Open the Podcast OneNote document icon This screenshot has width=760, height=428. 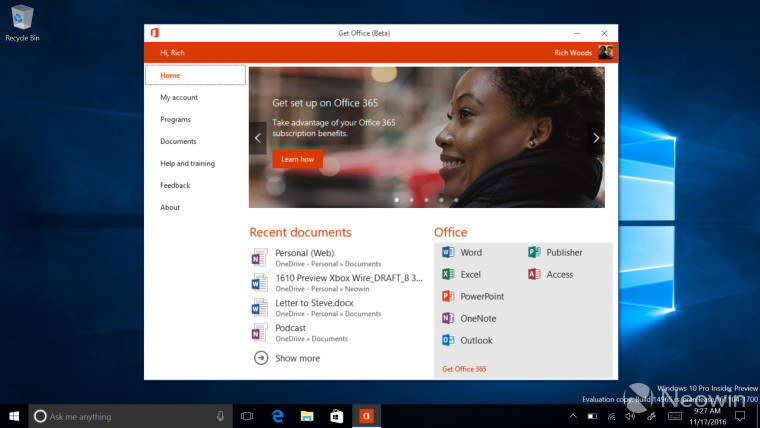pos(259,333)
